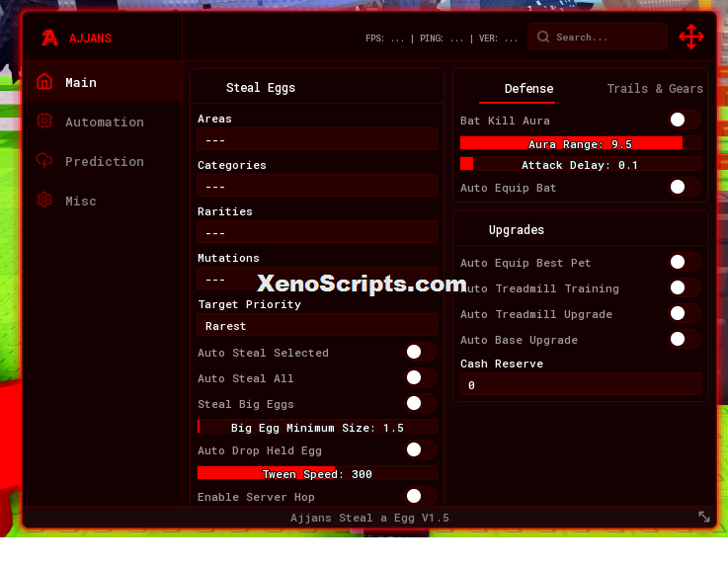This screenshot has height=567, width=728.
Task: Adjust the Attack Delay slider
Action: (581, 164)
